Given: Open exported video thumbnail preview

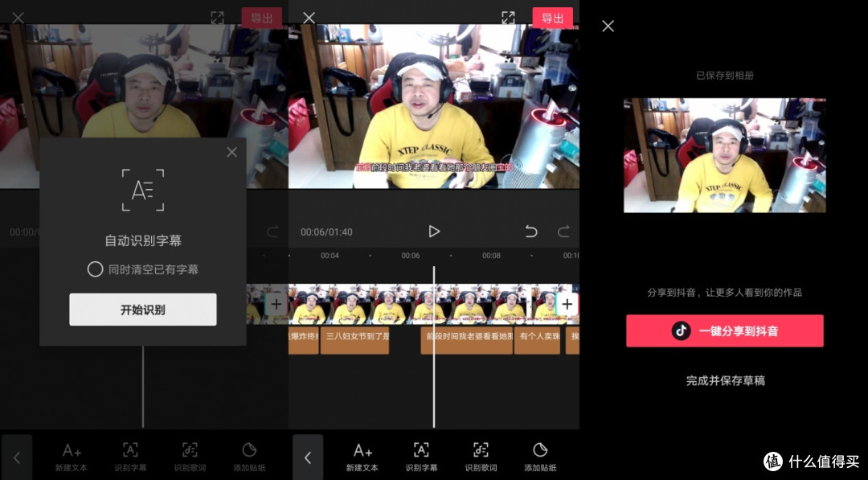Looking at the screenshot, I should pyautogui.click(x=725, y=155).
